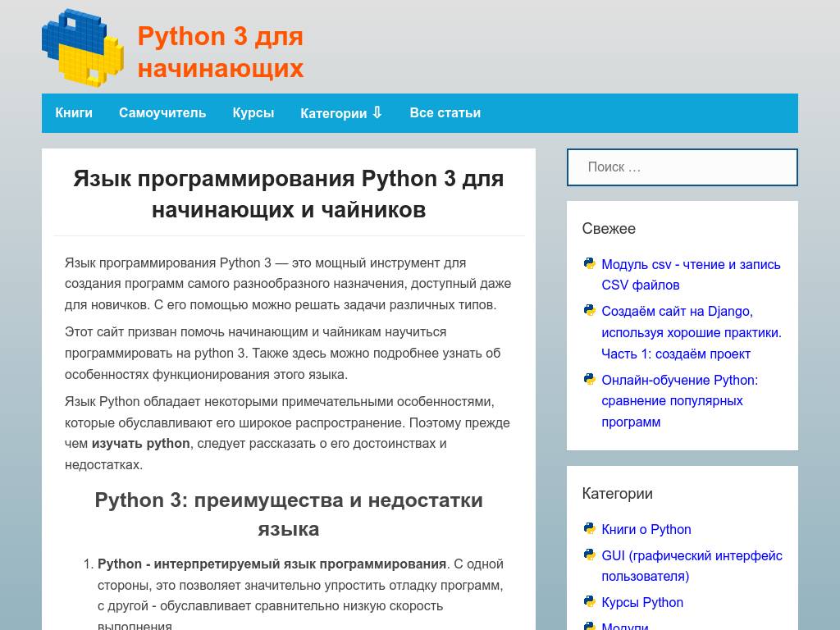Visit the Курсы Python category
Image resolution: width=840 pixels, height=630 pixels.
pos(642,602)
